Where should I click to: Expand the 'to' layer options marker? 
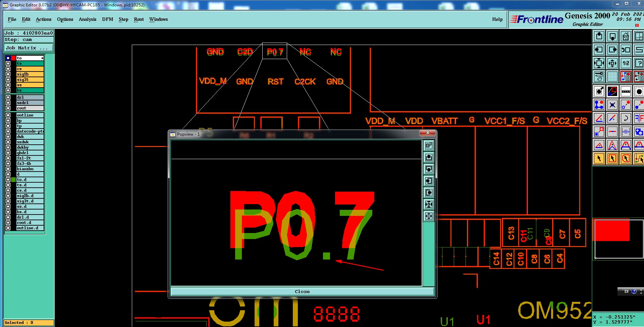pos(42,58)
